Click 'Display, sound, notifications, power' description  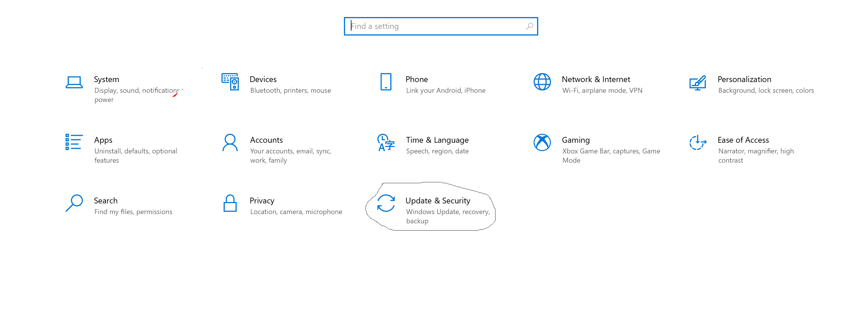[x=137, y=95]
